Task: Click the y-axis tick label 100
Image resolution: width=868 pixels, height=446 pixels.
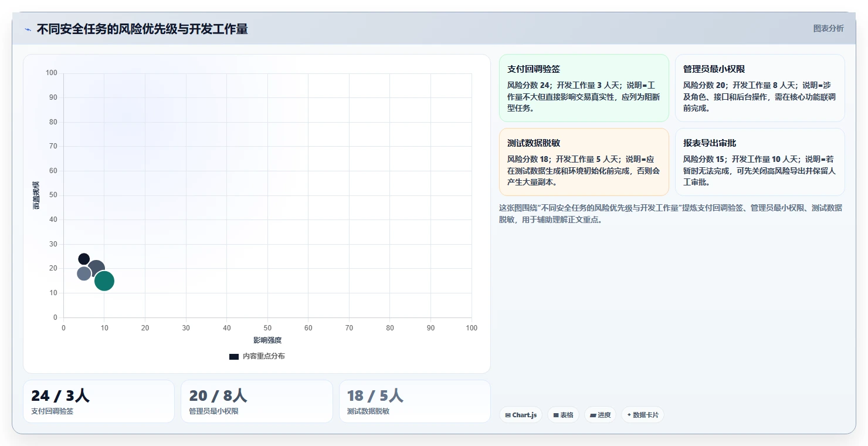Action: (52, 73)
